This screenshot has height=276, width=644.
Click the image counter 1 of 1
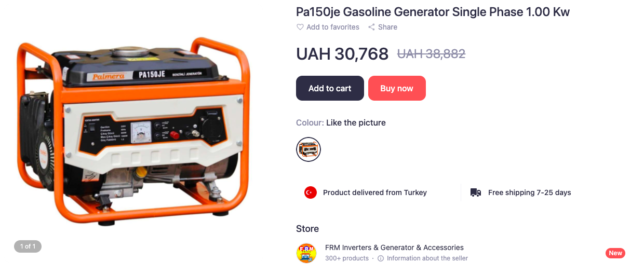[x=28, y=246]
